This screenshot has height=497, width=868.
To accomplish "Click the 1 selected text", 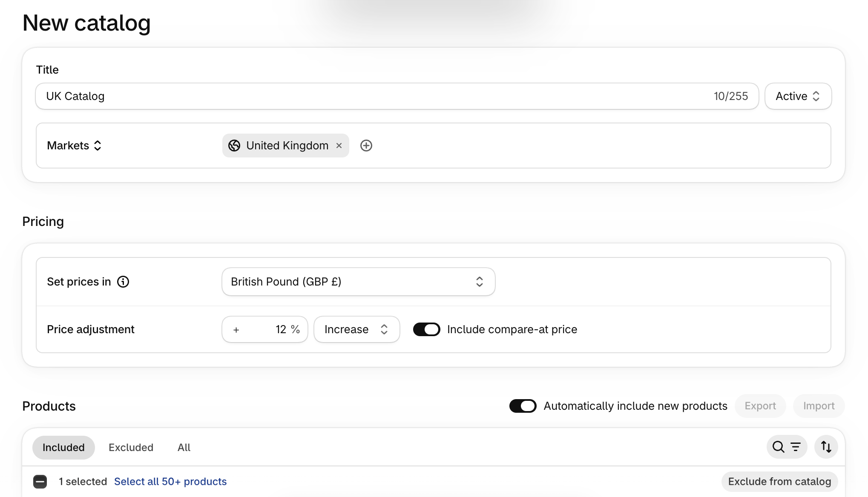I will pyautogui.click(x=83, y=482).
